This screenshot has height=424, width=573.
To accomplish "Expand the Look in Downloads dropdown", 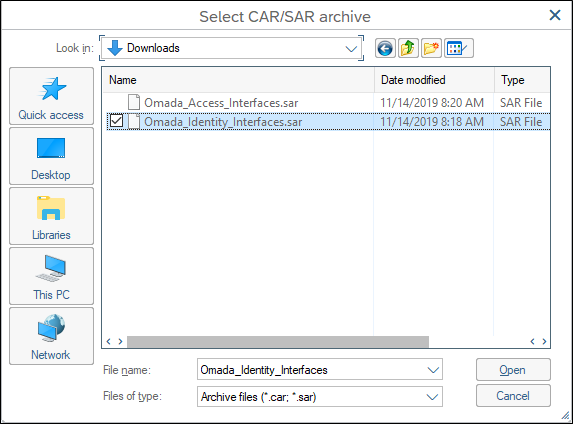I will point(351,48).
